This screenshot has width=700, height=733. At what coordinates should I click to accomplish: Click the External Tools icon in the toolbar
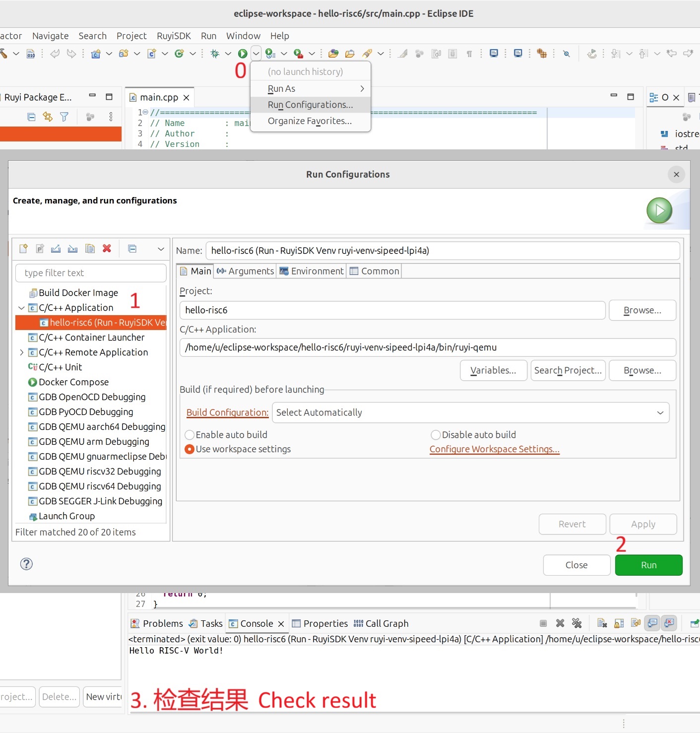pyautogui.click(x=298, y=54)
